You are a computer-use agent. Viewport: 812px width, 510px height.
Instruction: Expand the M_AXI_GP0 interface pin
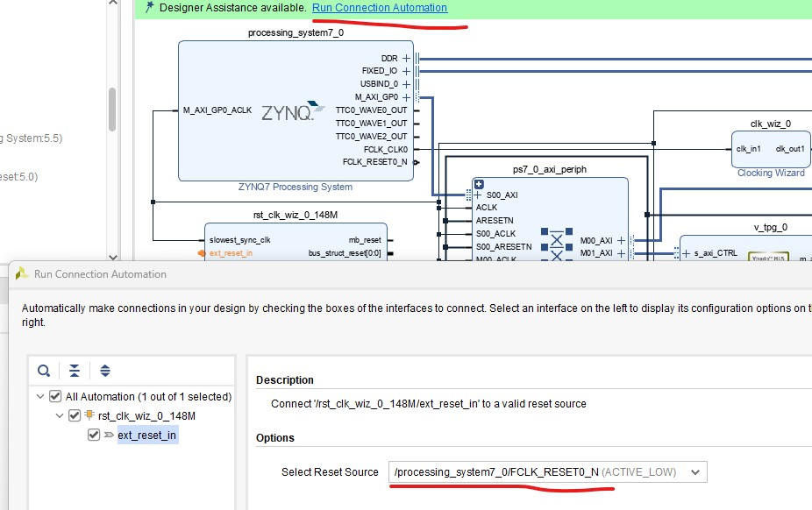[x=407, y=97]
